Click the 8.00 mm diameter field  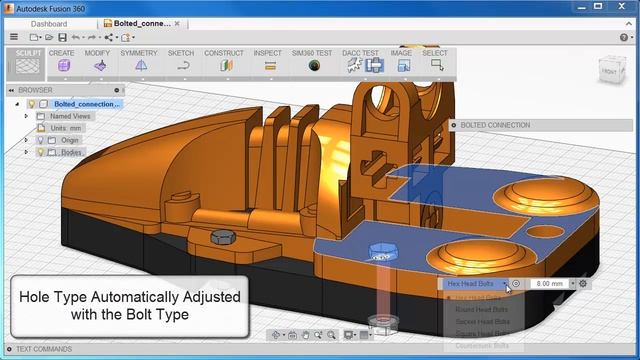[x=549, y=283]
